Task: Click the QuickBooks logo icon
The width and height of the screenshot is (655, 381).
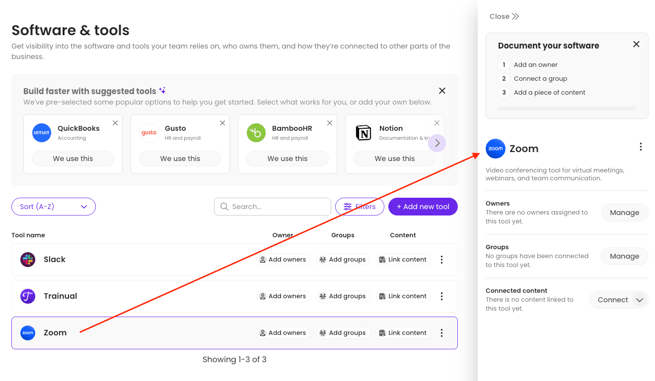Action: [x=42, y=133]
